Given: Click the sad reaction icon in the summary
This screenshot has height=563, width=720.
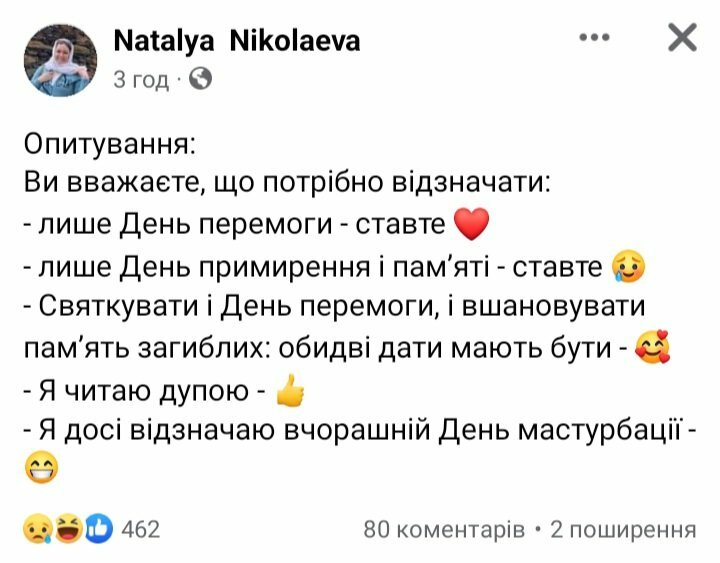Looking at the screenshot, I should coord(38,527).
